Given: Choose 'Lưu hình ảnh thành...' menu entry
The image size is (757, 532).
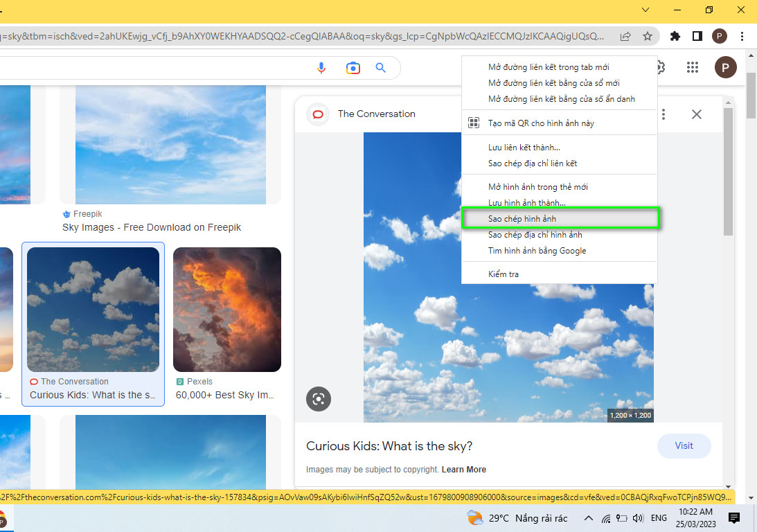Looking at the screenshot, I should (x=559, y=203).
